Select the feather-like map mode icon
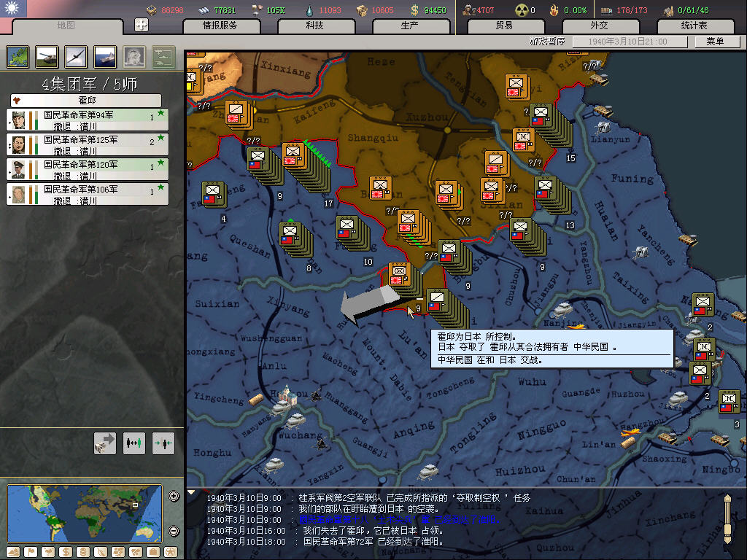 click(101, 553)
